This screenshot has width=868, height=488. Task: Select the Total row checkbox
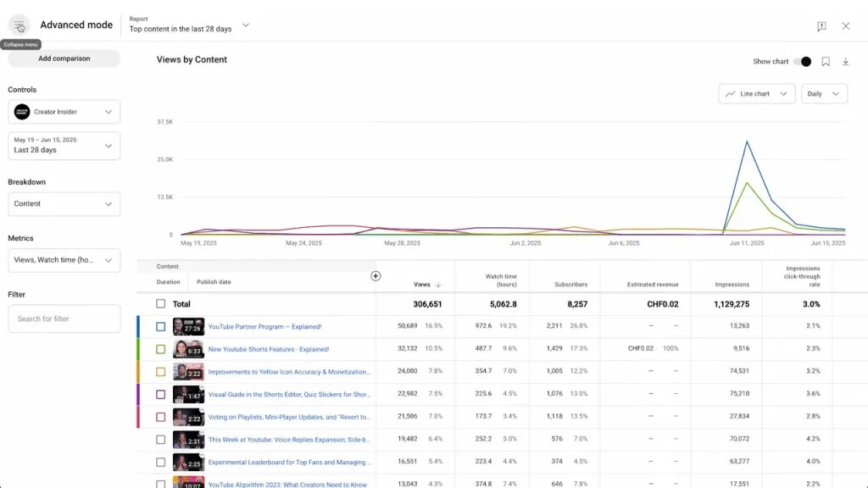(x=160, y=303)
